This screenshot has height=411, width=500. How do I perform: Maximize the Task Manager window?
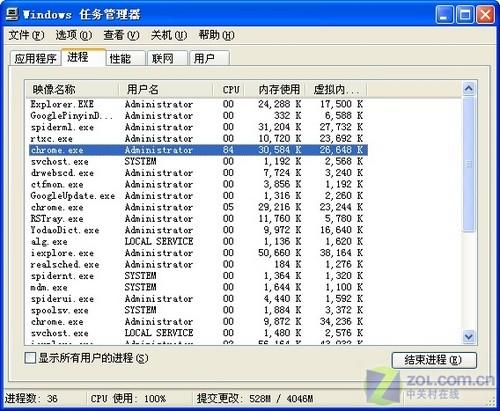click(465, 15)
